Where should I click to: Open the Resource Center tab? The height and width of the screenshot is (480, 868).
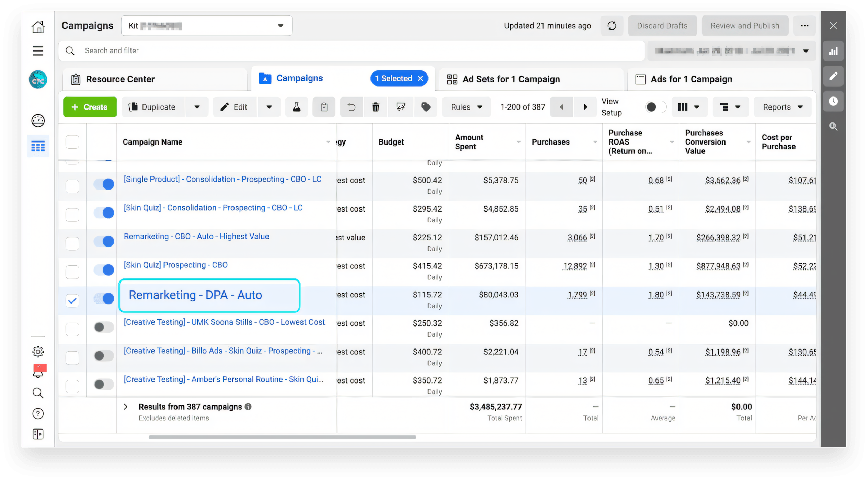pyautogui.click(x=120, y=79)
